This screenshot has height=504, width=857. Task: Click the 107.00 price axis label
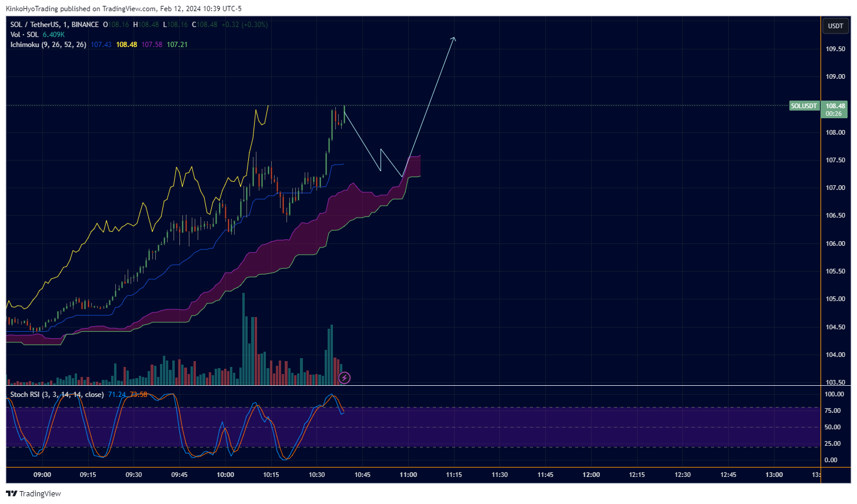tap(835, 188)
